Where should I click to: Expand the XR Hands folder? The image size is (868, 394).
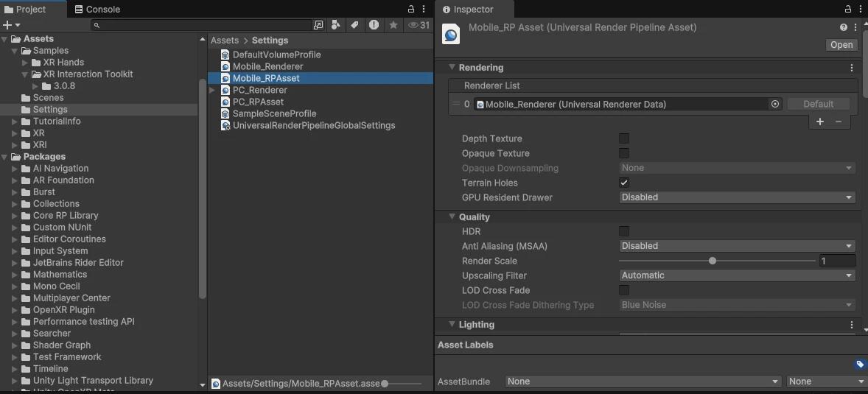[25, 63]
